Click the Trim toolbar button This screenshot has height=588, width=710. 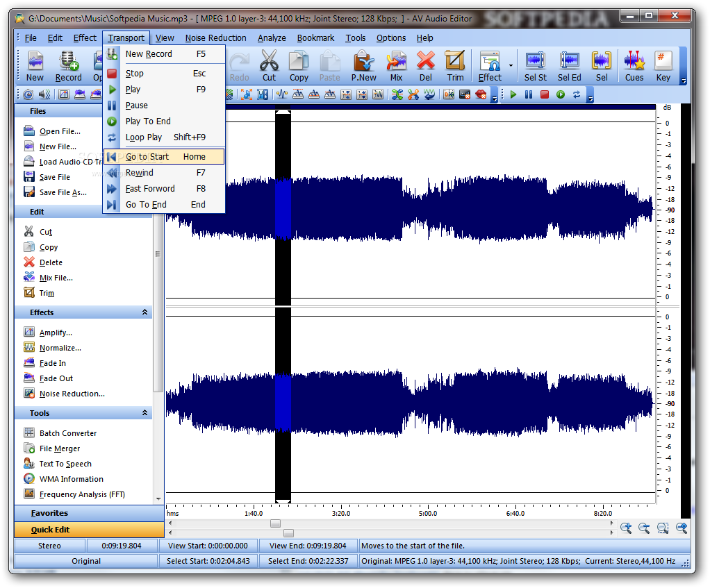pos(455,66)
